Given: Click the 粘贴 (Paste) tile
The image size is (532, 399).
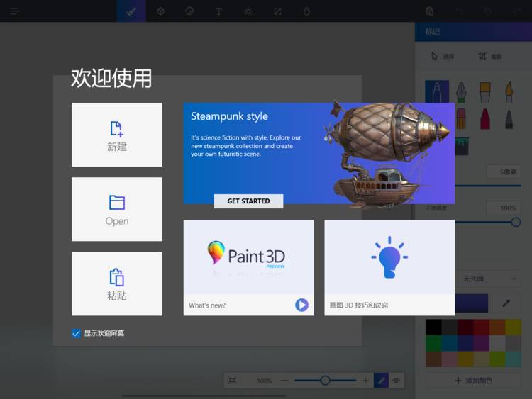Looking at the screenshot, I should tap(117, 283).
